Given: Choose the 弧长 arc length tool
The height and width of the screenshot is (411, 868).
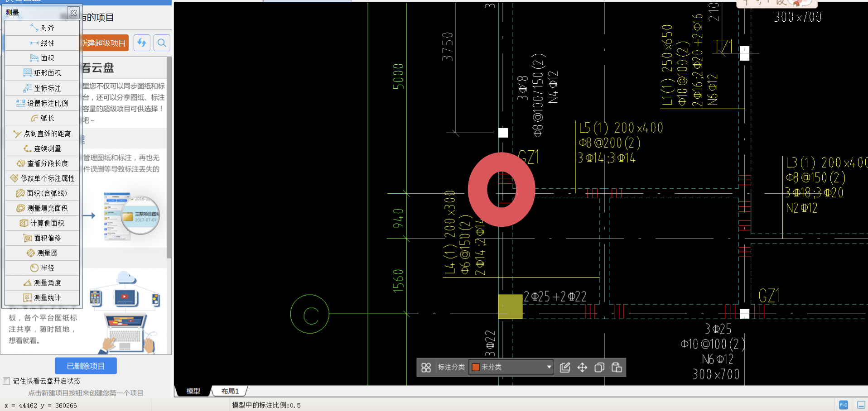Looking at the screenshot, I should click(42, 118).
